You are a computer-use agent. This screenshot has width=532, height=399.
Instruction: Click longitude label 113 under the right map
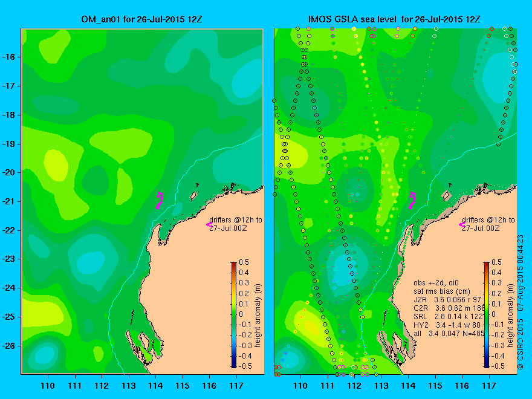381,386
